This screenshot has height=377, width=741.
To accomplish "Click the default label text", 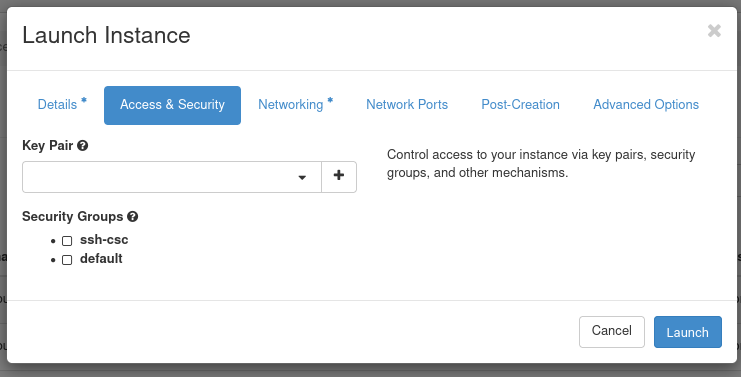I will click(x=101, y=258).
